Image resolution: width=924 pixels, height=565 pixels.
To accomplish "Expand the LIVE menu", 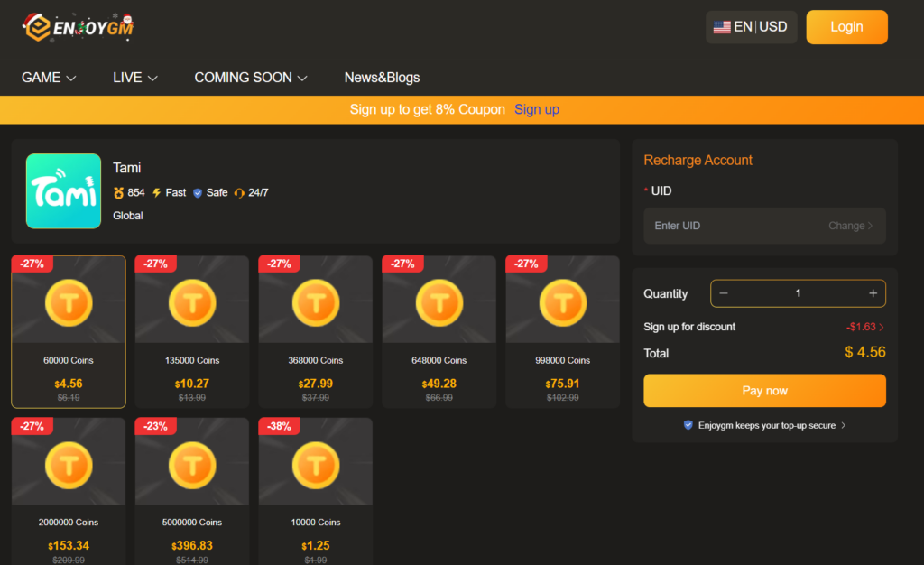I will tap(134, 78).
